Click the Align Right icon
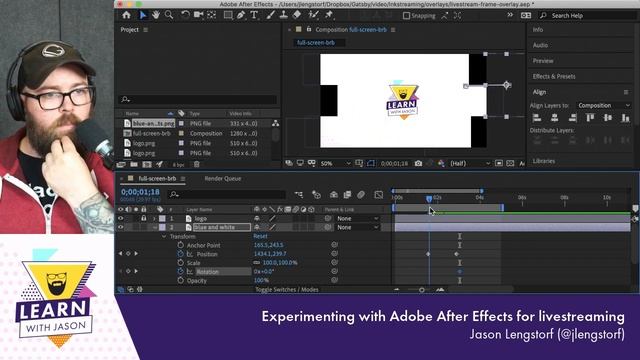 572,118
